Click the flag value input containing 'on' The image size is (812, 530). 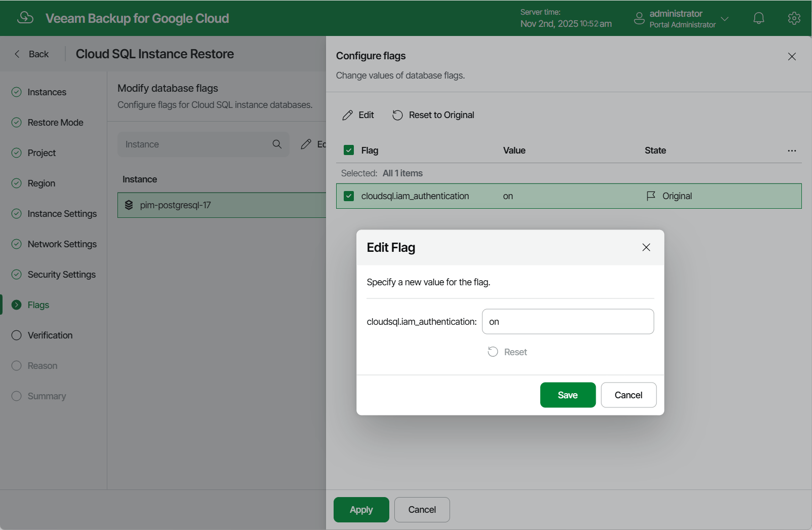(567, 321)
